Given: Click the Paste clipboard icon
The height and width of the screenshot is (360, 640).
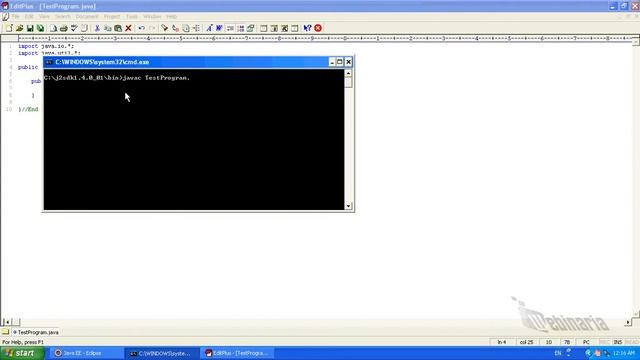Looking at the screenshot, I should [x=118, y=28].
